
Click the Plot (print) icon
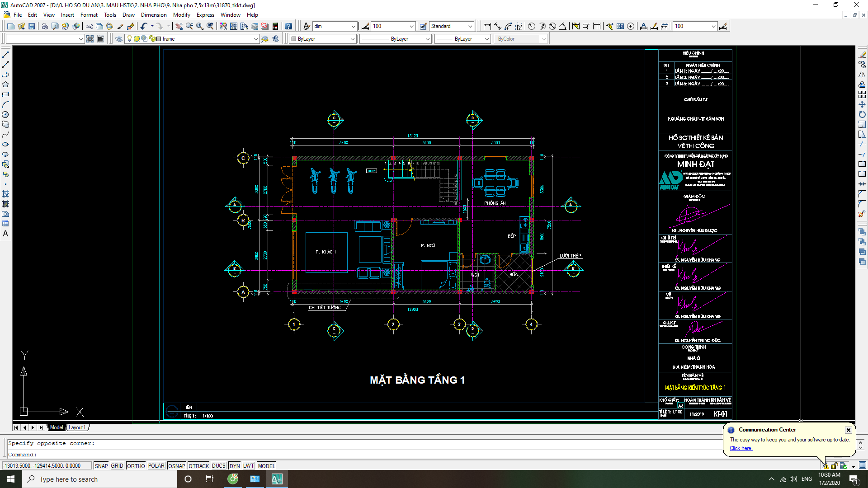click(x=44, y=26)
